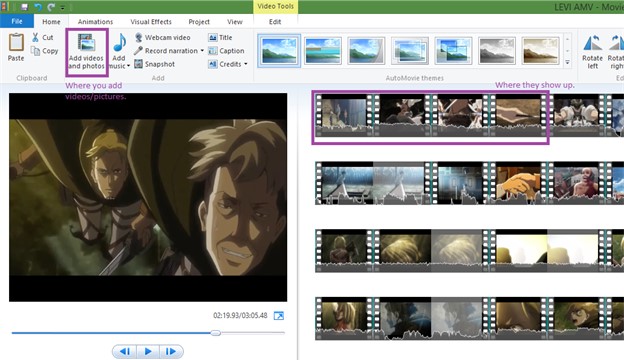Open the quick access toolbar customize dropdown
624x360 pixels.
tap(63, 8)
